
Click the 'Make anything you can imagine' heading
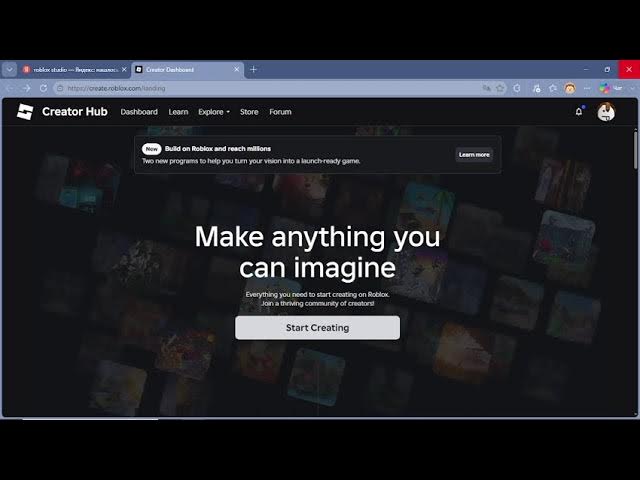(x=318, y=252)
